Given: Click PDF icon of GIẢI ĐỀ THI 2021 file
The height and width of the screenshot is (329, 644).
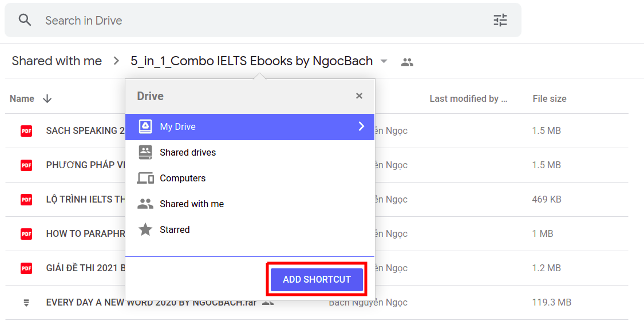Looking at the screenshot, I should [26, 268].
